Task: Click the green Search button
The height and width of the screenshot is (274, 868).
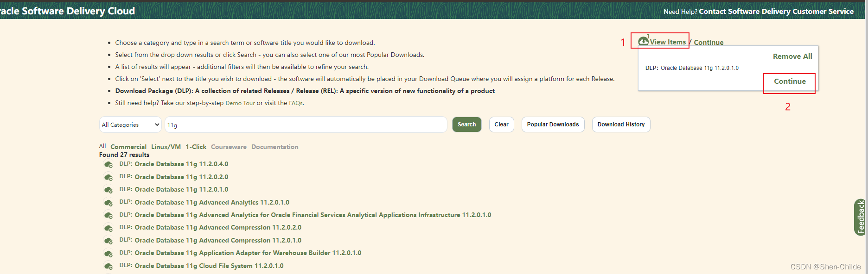Action: 466,125
